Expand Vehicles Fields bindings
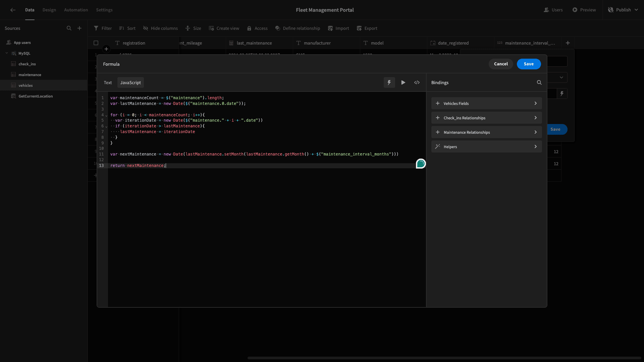Viewport: 644px width, 362px height. [486, 103]
